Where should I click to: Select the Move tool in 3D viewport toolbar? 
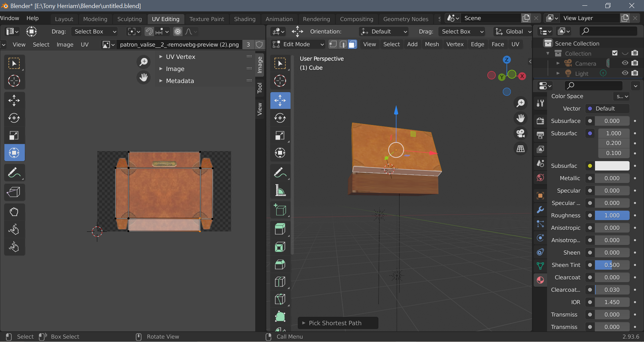point(280,100)
